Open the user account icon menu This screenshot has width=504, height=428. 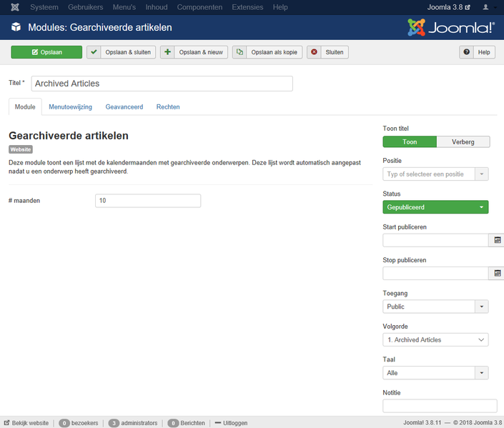[485, 7]
